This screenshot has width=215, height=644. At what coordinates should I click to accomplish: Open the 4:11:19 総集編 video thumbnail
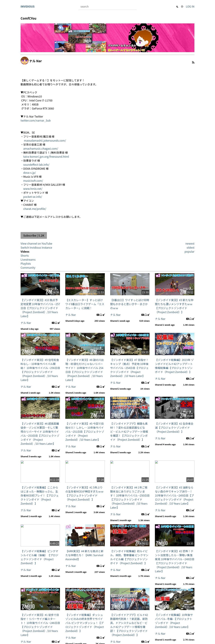point(40,471)
